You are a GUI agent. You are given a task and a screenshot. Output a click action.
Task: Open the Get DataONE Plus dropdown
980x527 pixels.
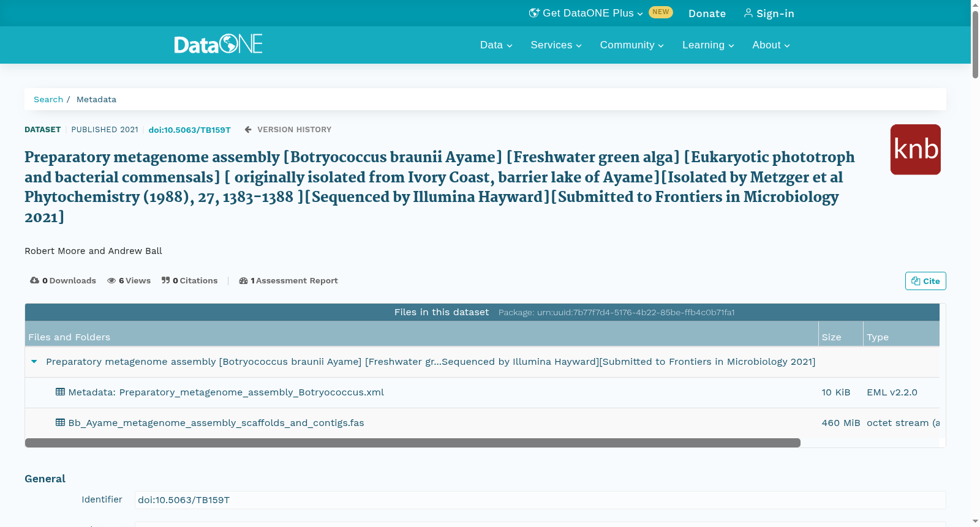586,13
